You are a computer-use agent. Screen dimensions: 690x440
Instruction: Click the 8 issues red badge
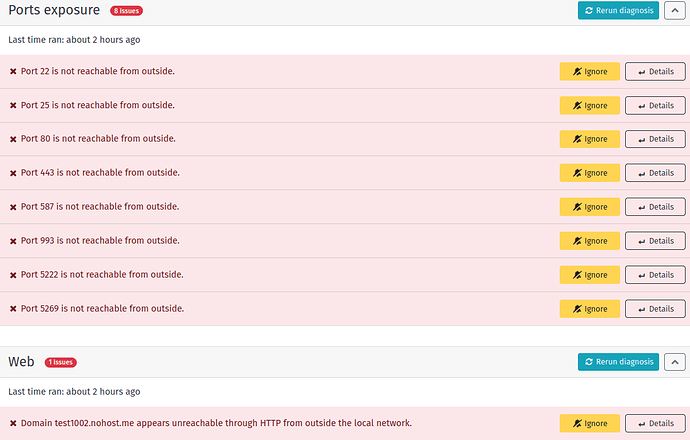click(x=126, y=11)
